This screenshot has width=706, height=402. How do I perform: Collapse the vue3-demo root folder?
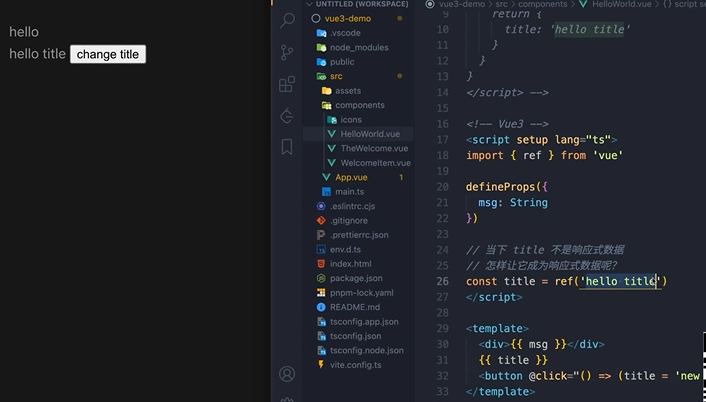pyautogui.click(x=348, y=18)
